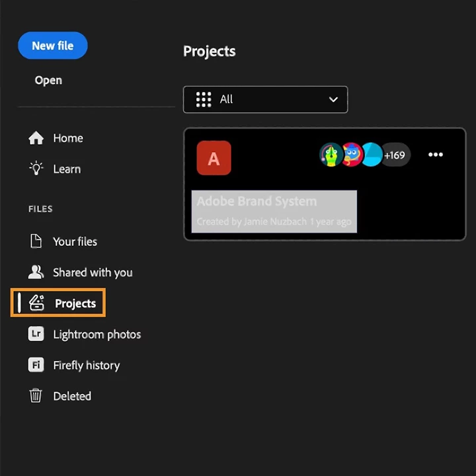
Task: Click the Projects sidebar icon
Action: pos(36,303)
